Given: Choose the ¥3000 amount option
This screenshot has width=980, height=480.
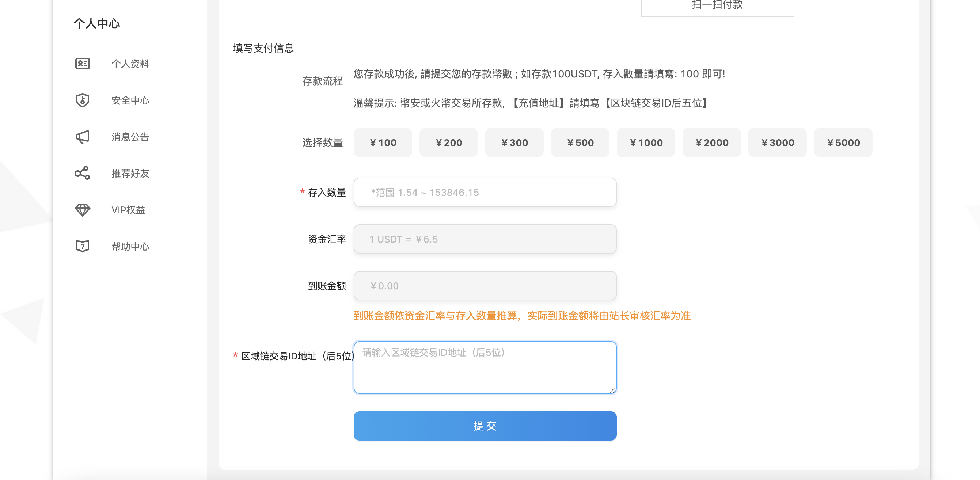Looking at the screenshot, I should 778,142.
